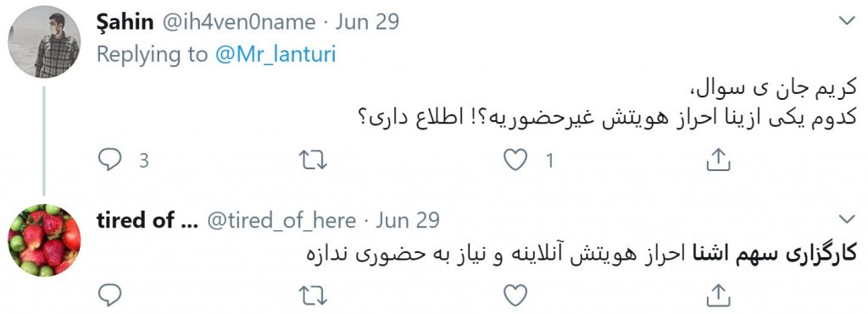The width and height of the screenshot is (868, 314).
Task: Share Şahin's tweet using the upload icon
Action: 719,160
